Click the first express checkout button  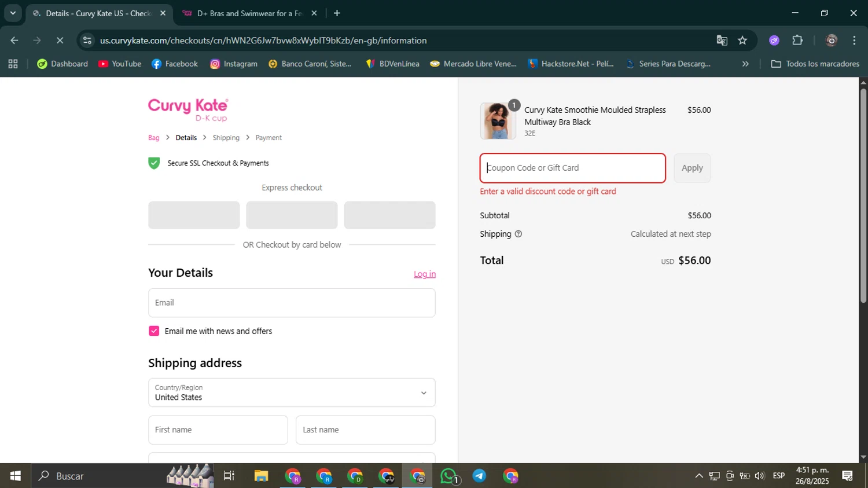click(194, 215)
